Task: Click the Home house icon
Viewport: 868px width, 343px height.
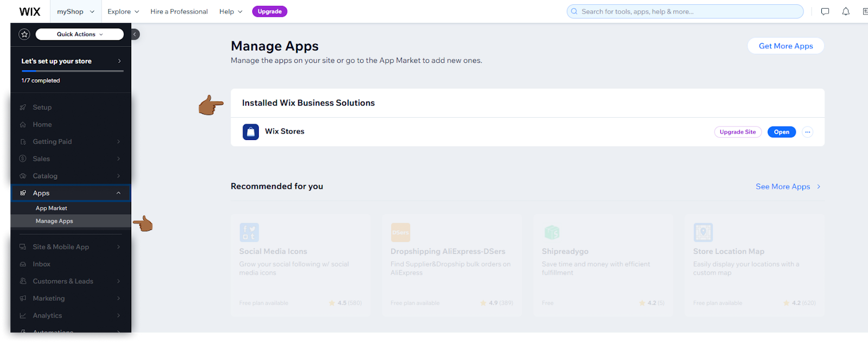Action: [23, 124]
